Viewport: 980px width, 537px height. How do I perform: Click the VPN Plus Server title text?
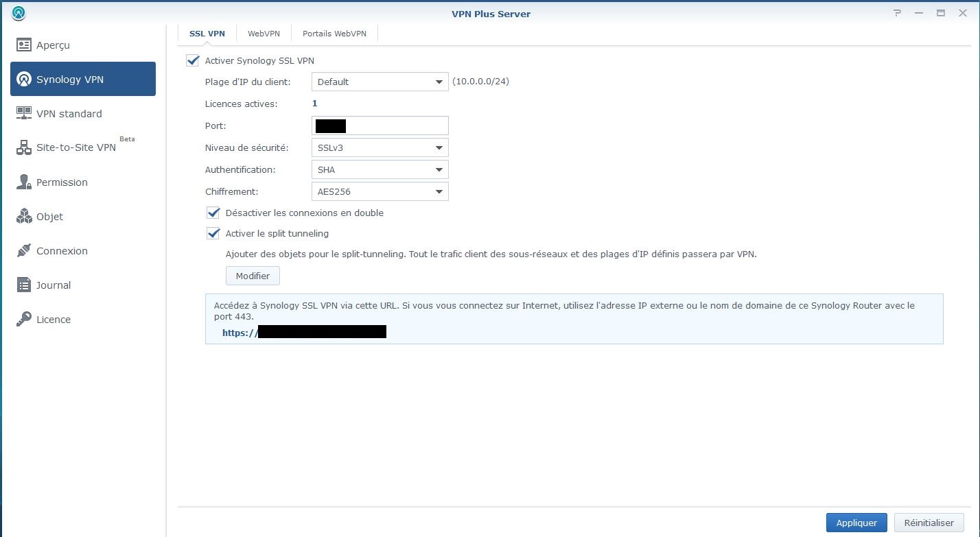490,14
